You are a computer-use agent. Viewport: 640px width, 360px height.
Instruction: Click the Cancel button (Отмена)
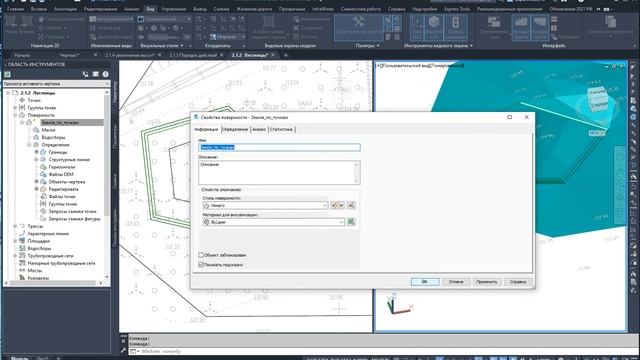point(456,282)
